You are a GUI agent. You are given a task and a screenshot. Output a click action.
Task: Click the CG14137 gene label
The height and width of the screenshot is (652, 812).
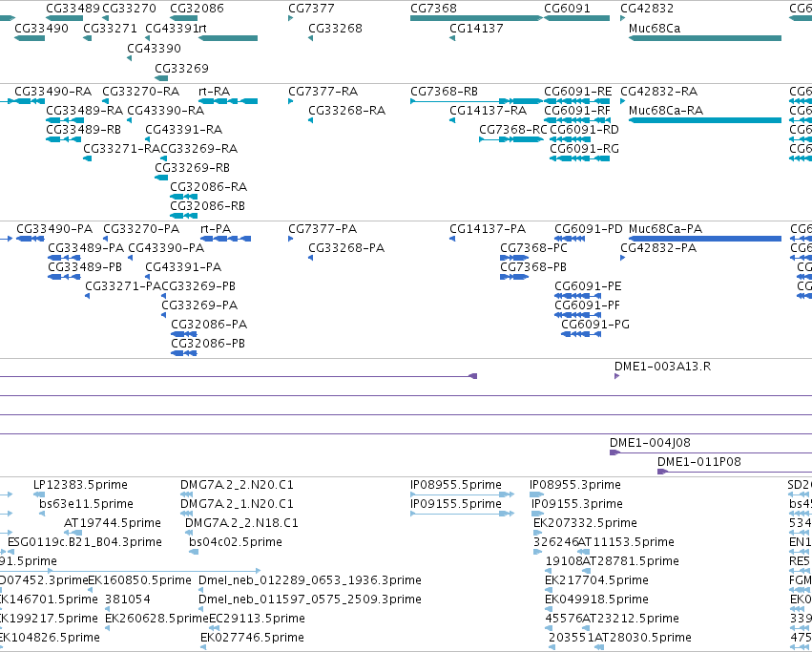476,28
